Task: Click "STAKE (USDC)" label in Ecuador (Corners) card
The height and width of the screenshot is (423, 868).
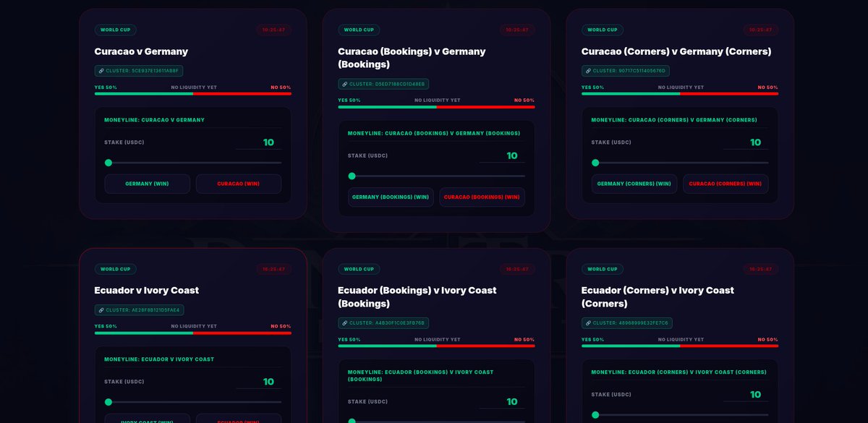Action: click(611, 395)
